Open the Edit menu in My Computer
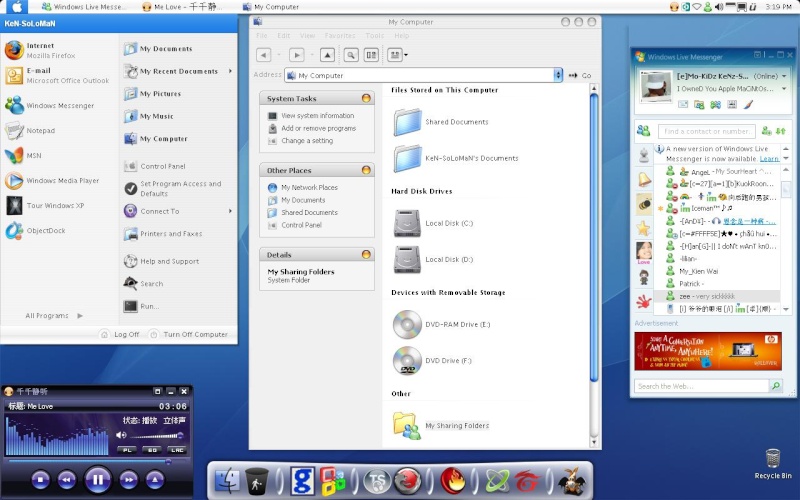The image size is (800, 500). tap(284, 35)
